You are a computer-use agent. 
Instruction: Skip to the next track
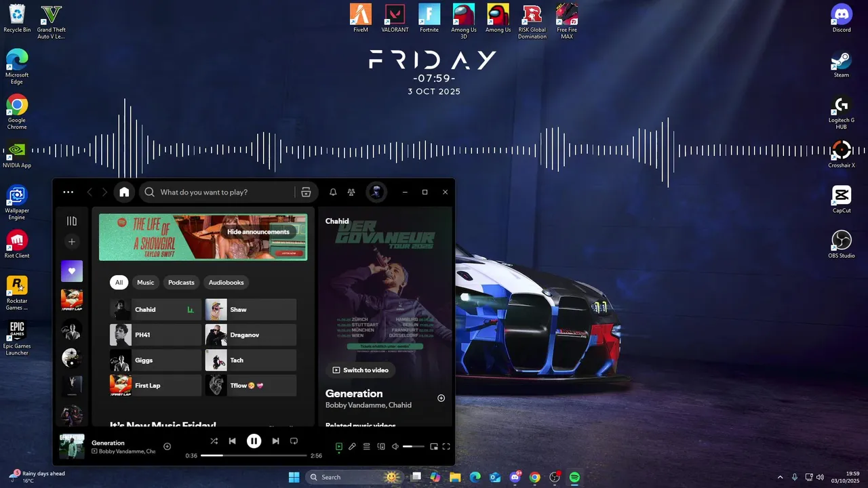pos(275,441)
